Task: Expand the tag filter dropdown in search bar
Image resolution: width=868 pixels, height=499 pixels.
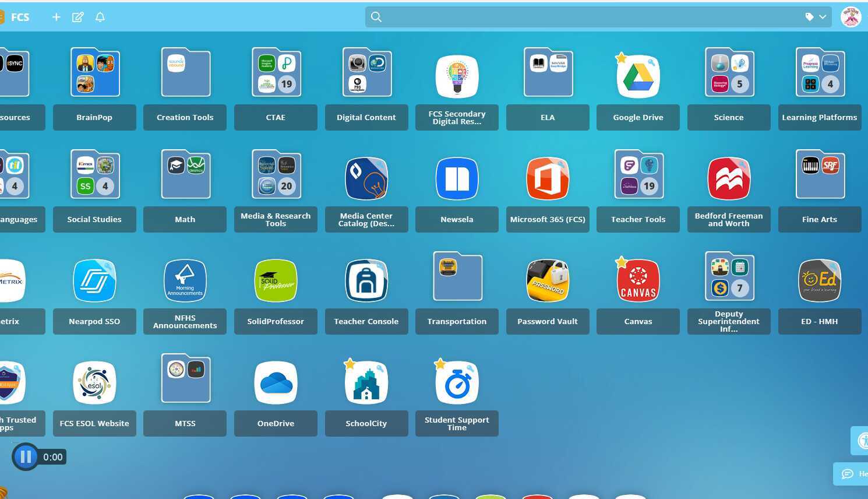Action: click(x=816, y=17)
